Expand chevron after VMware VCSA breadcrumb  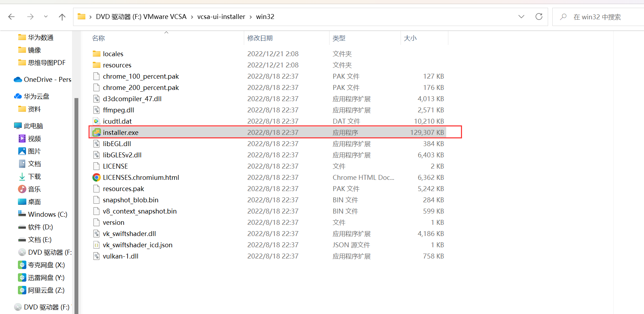tap(192, 17)
